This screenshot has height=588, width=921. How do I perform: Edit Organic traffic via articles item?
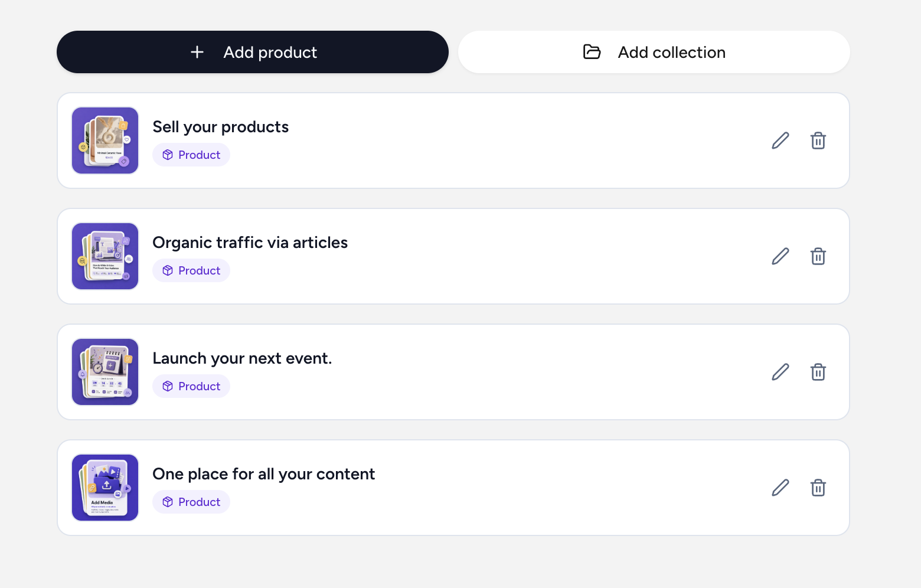coord(780,256)
